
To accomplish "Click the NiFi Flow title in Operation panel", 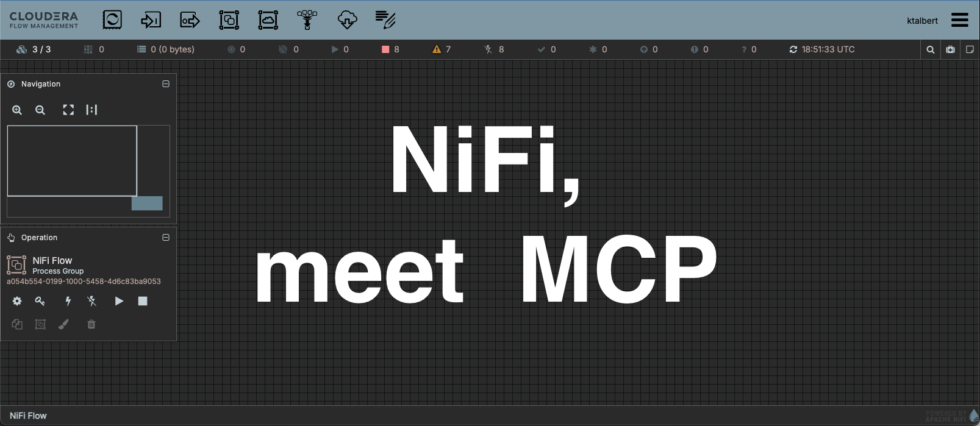I will coord(52,260).
